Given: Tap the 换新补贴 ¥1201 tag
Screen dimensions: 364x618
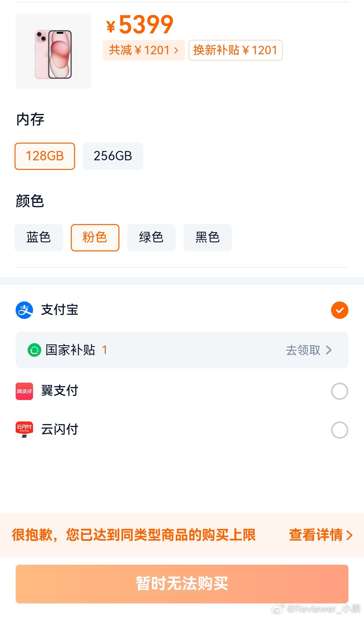Looking at the screenshot, I should coord(235,50).
